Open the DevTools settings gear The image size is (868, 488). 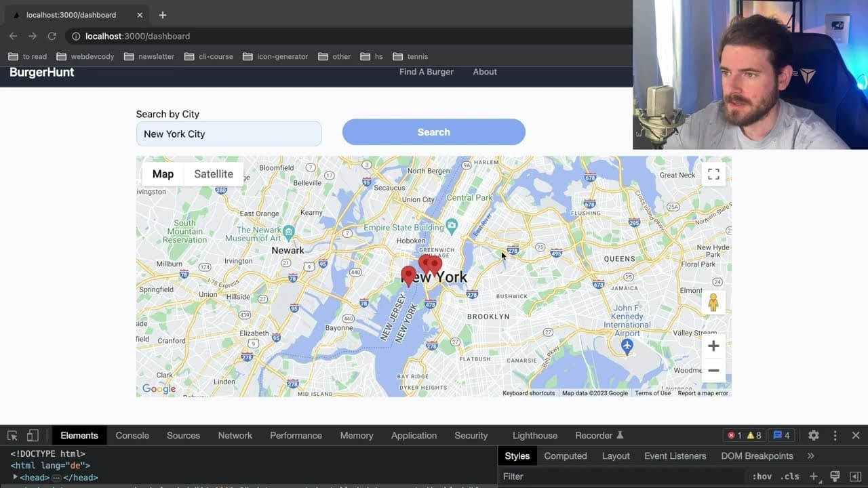pyautogui.click(x=814, y=436)
